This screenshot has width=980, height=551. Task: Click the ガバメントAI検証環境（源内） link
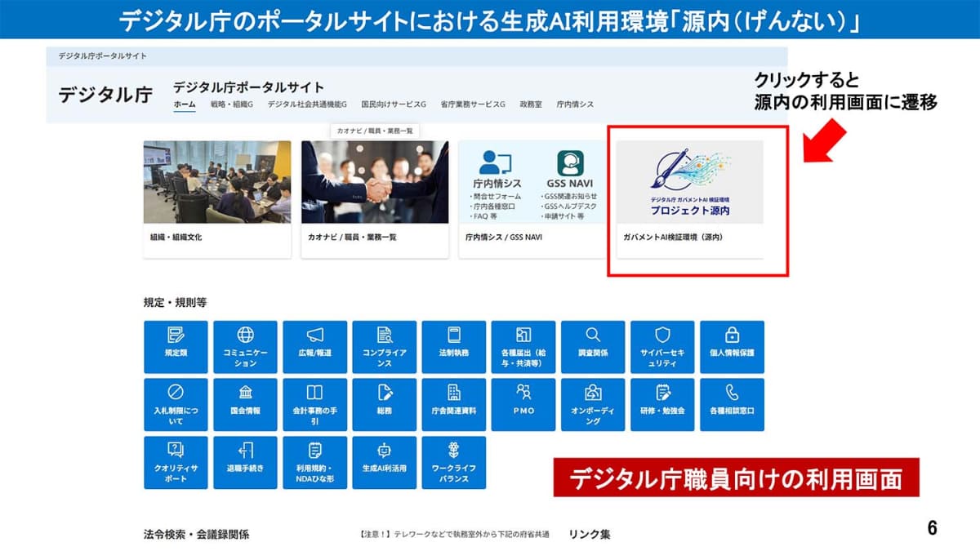(673, 238)
